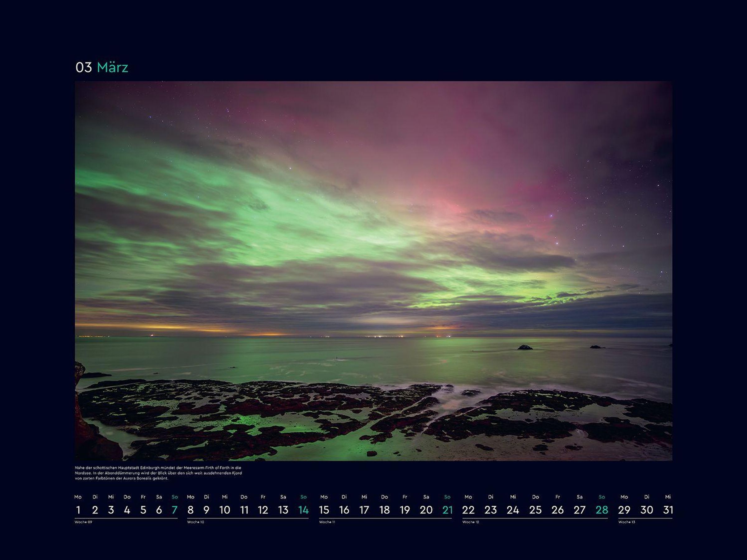Image resolution: width=747 pixels, height=560 pixels.
Task: Select Sunday the 7th
Action: 174,510
